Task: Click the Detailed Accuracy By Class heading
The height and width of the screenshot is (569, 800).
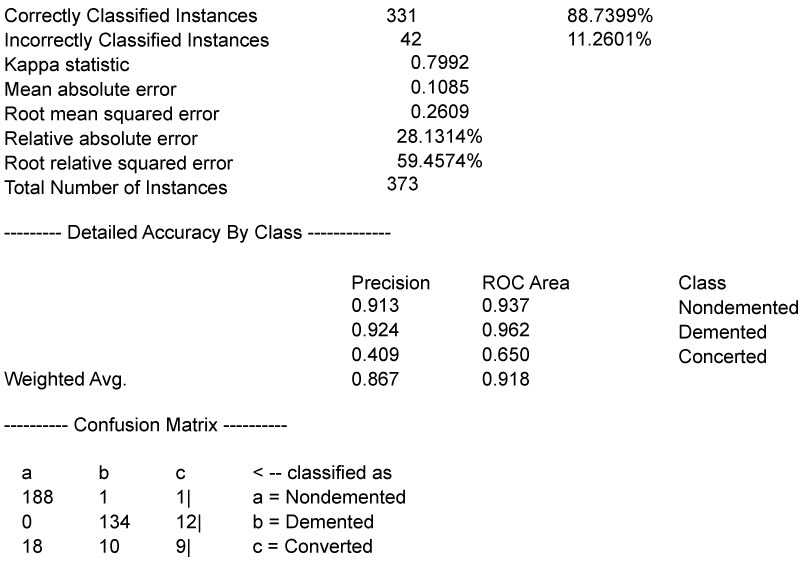Action: pyautogui.click(x=197, y=233)
